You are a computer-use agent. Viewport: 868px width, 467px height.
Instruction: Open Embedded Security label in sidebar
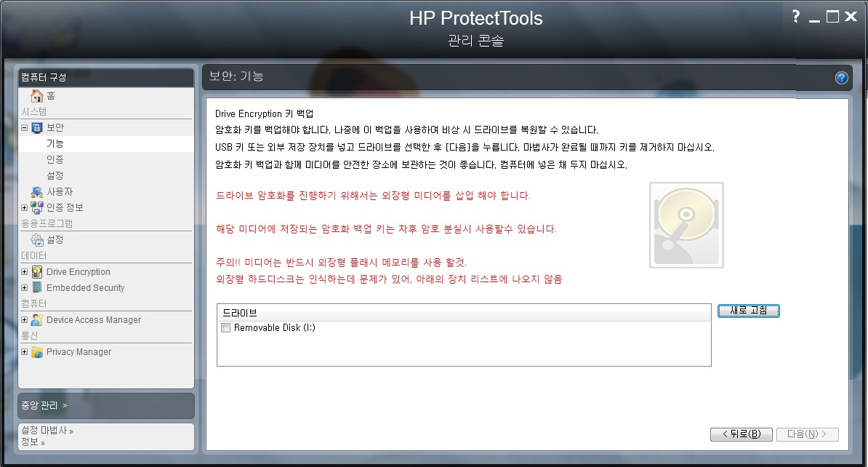click(x=85, y=288)
